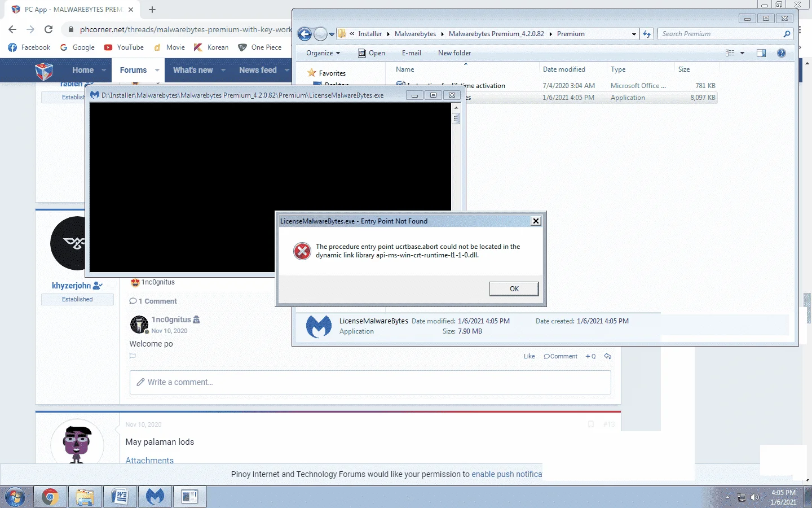The height and width of the screenshot is (508, 812).
Task: Switch to Chrome from the taskbar
Action: 50,497
